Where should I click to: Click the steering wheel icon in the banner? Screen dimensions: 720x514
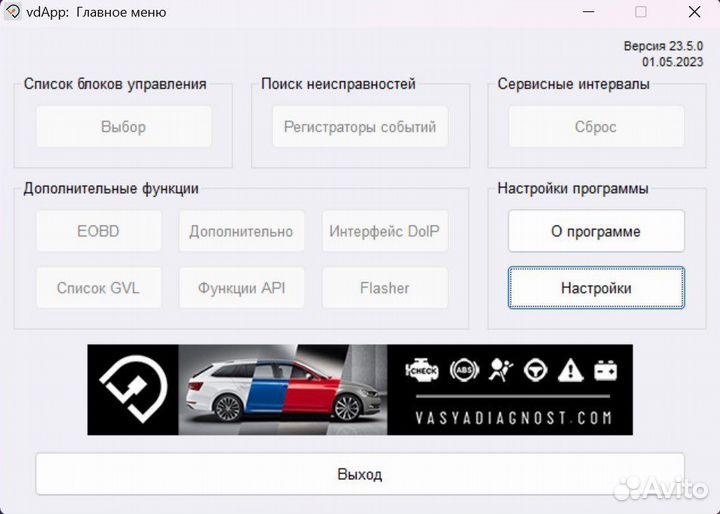[535, 370]
